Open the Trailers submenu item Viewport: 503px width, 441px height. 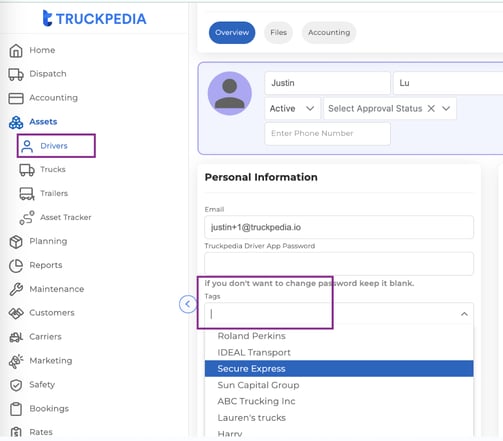tap(54, 193)
